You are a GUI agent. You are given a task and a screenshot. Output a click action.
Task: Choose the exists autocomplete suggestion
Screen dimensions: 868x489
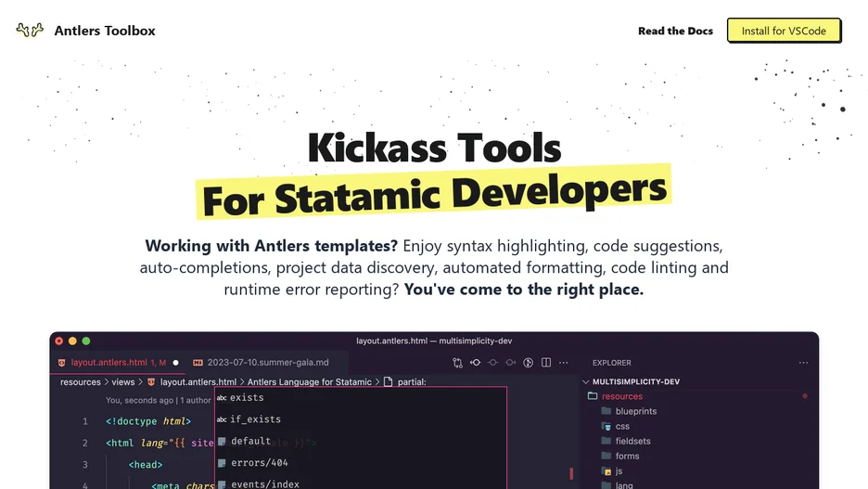tap(361, 398)
